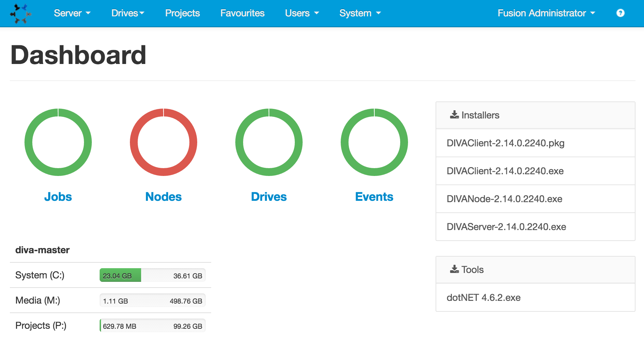Expand the Server menu
The height and width of the screenshot is (340, 644).
point(72,13)
